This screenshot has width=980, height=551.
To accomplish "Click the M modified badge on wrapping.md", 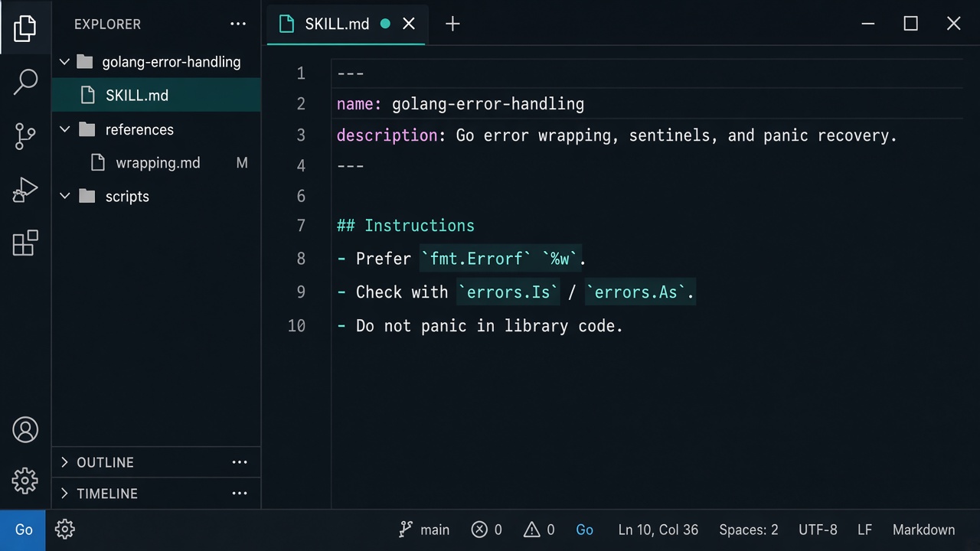I will 242,163.
